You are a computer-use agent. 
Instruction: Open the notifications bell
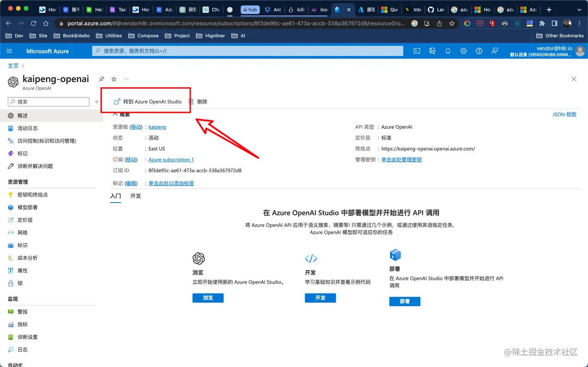pos(448,51)
